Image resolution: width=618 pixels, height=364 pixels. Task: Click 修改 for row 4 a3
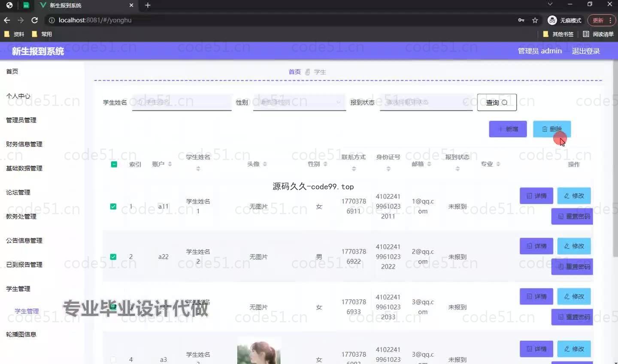(574, 349)
